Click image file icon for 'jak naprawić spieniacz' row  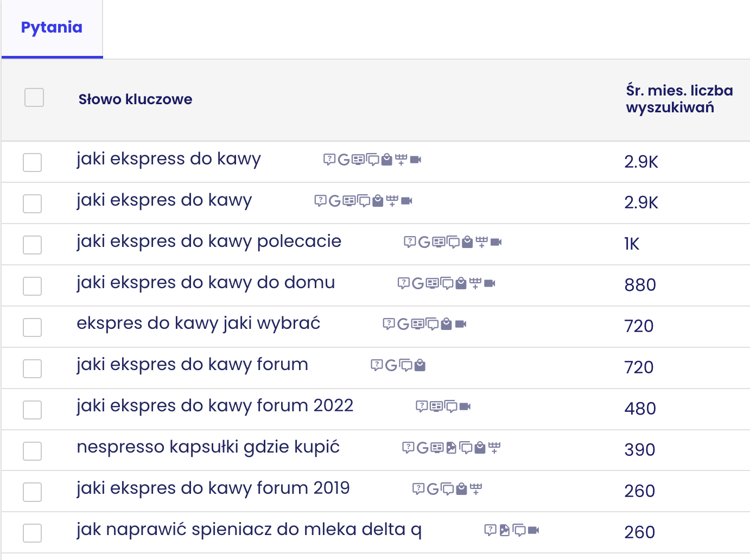tap(504, 530)
